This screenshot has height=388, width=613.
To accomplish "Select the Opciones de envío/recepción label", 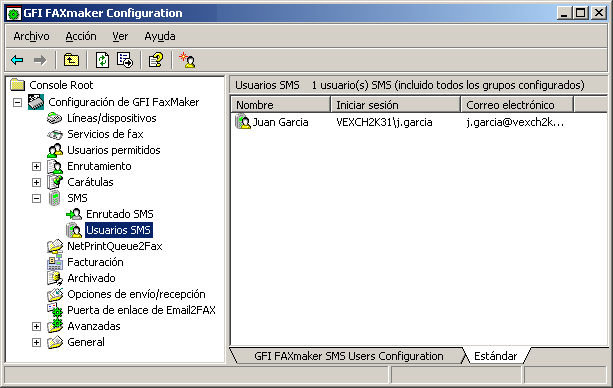I will point(136,294).
